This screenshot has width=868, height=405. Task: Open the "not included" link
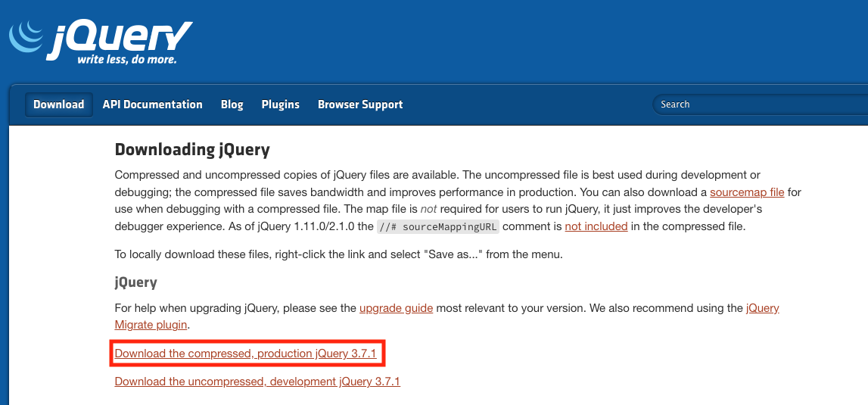[x=596, y=226]
